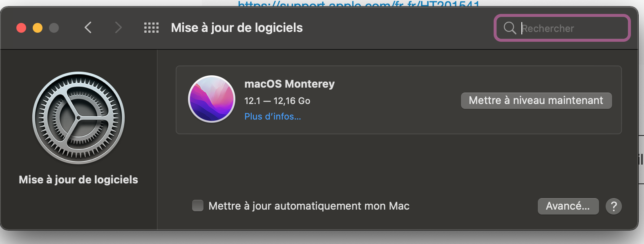Click the gray zoom window button
The width and height of the screenshot is (644, 244).
[54, 28]
